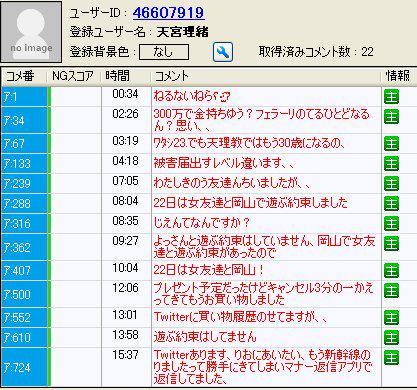Screen dimensions: 417x390
Task: Click green 主 icon for comment 500
Action: click(391, 291)
